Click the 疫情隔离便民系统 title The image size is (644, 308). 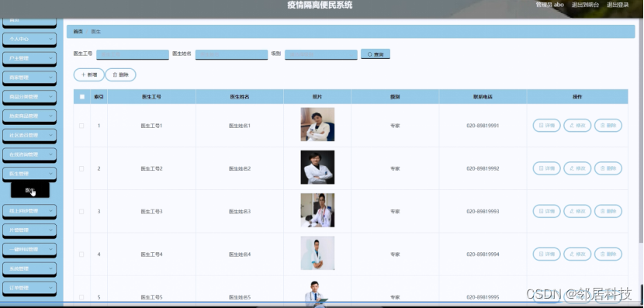[x=320, y=5]
